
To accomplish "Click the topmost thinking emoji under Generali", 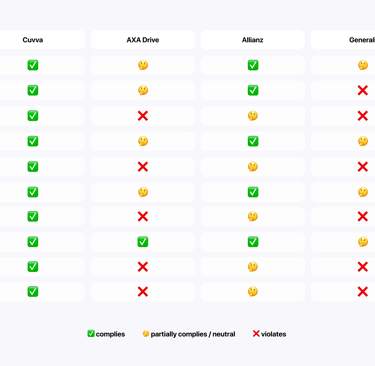I will pyautogui.click(x=363, y=65).
